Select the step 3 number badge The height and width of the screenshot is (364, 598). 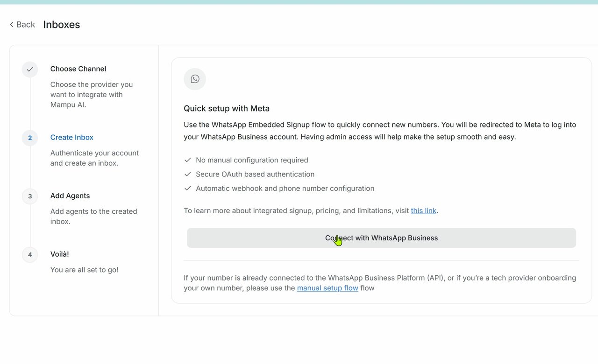(x=30, y=196)
